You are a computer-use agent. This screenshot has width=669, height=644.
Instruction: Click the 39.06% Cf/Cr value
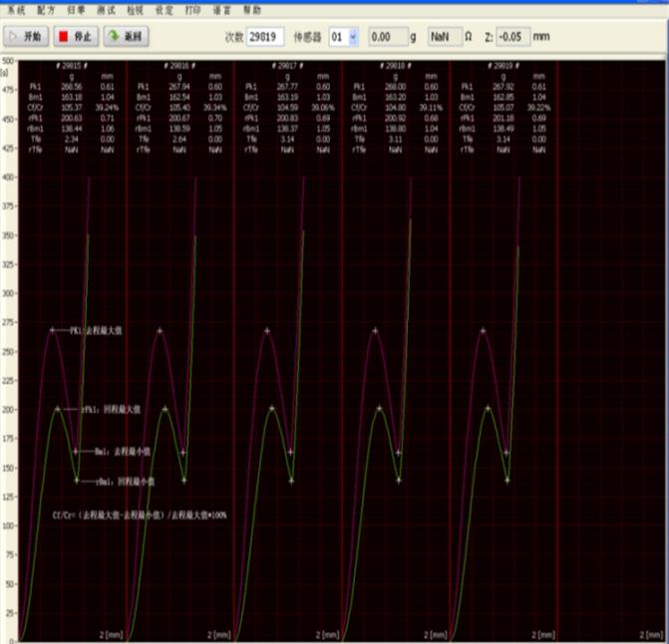click(323, 108)
